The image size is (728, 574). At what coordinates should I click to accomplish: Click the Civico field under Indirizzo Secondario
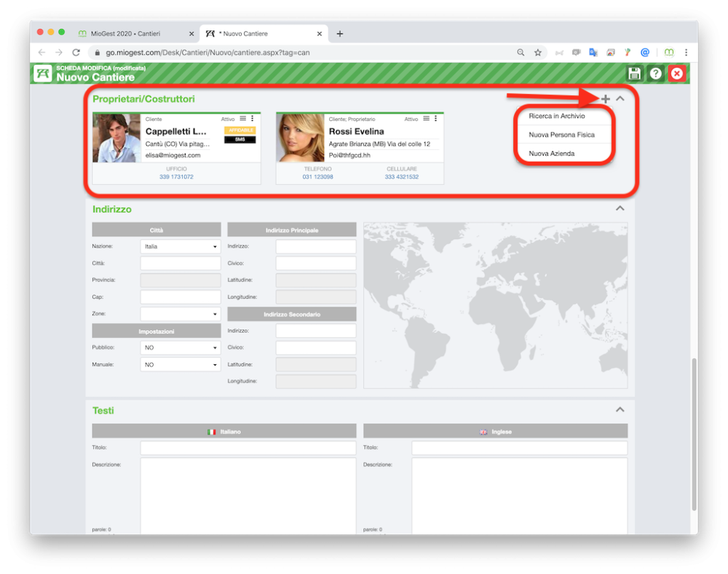point(316,347)
